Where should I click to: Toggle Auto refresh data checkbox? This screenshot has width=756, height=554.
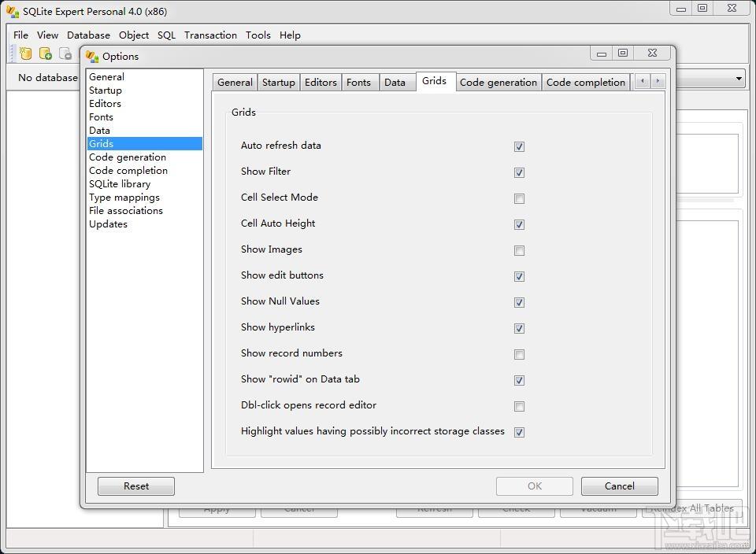(519, 146)
